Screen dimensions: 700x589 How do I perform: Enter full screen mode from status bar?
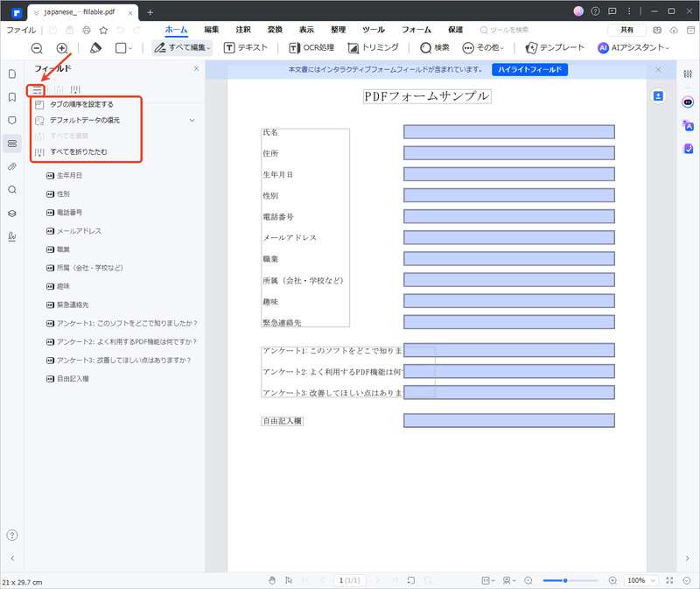point(669,580)
